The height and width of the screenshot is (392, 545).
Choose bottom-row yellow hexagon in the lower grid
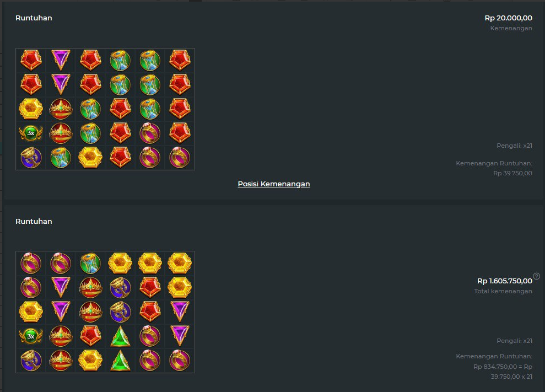[90, 361]
